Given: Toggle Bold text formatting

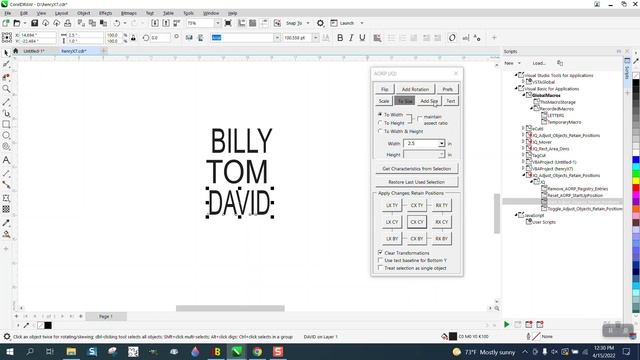Looking at the screenshot, I should tap(340, 38).
